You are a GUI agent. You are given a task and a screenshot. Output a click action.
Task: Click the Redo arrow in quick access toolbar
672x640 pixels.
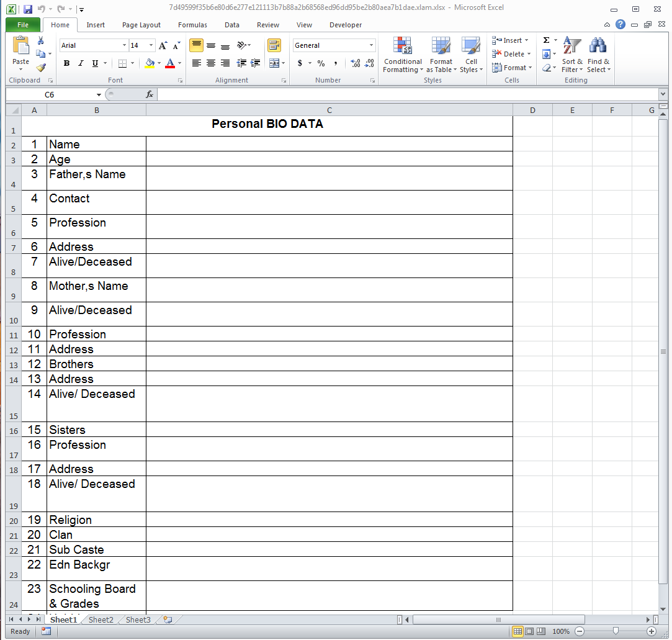pyautogui.click(x=61, y=9)
